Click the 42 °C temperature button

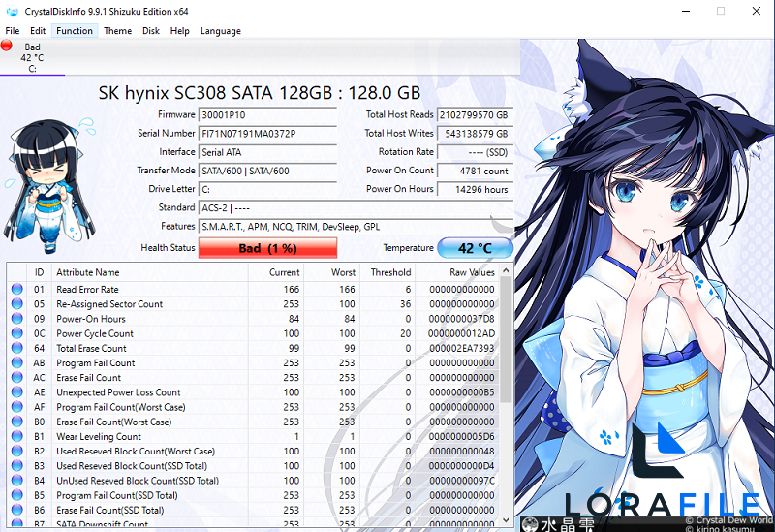(475, 248)
